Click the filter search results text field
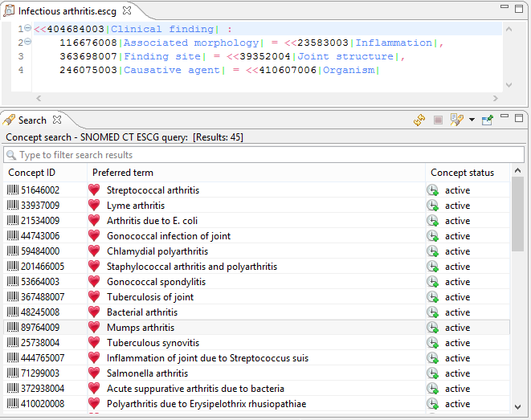531x420 pixels. (x=257, y=155)
